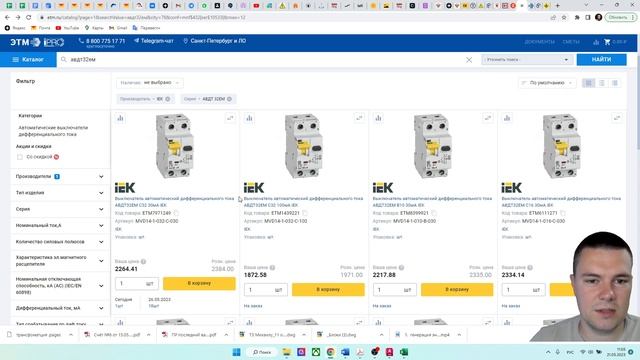This screenshot has width=640, height=360.
Task: Open the Каталог menu
Action: click(28, 60)
